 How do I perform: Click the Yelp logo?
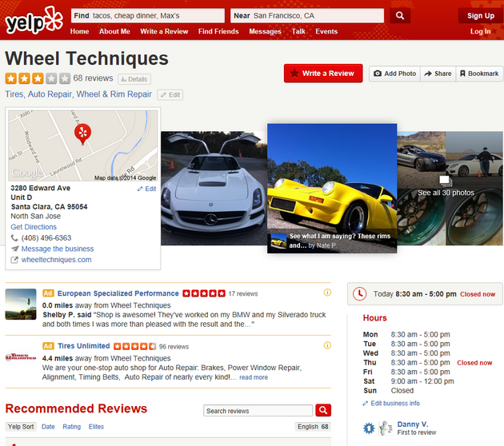(x=34, y=21)
